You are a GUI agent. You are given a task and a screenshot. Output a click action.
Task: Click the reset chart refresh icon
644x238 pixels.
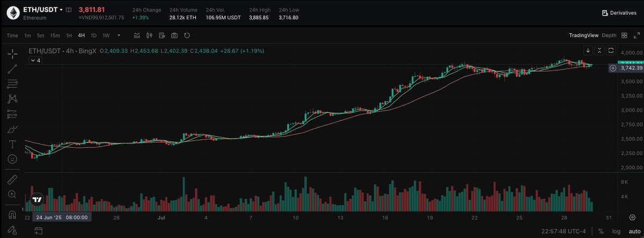click(187, 35)
